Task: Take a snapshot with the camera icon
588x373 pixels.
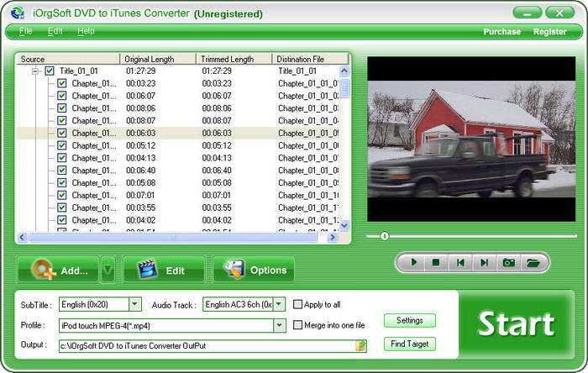Action: (508, 262)
